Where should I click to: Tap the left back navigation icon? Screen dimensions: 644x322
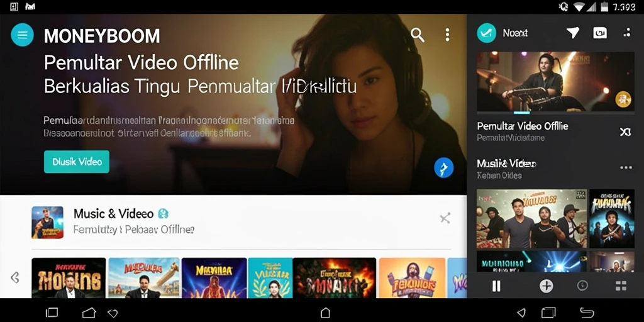pyautogui.click(x=113, y=313)
